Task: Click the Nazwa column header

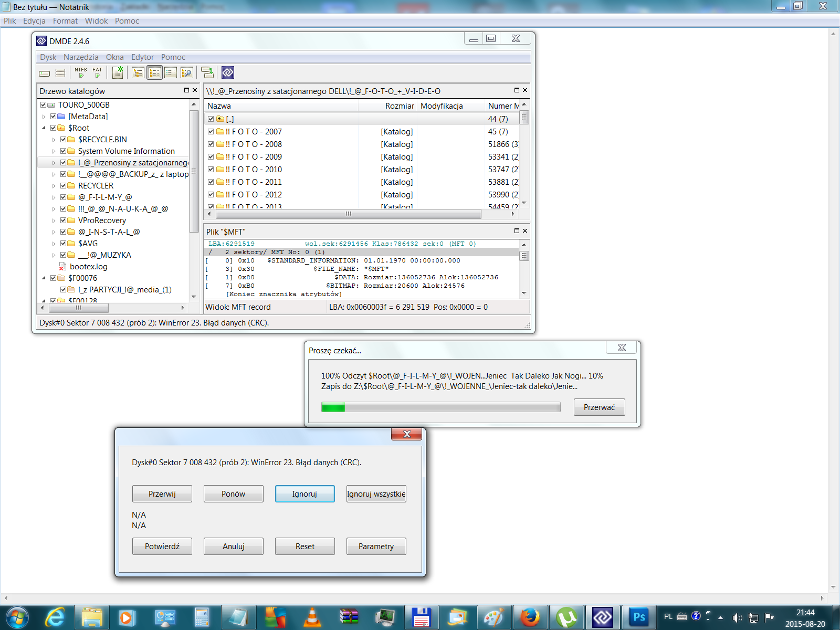Action: coord(282,106)
